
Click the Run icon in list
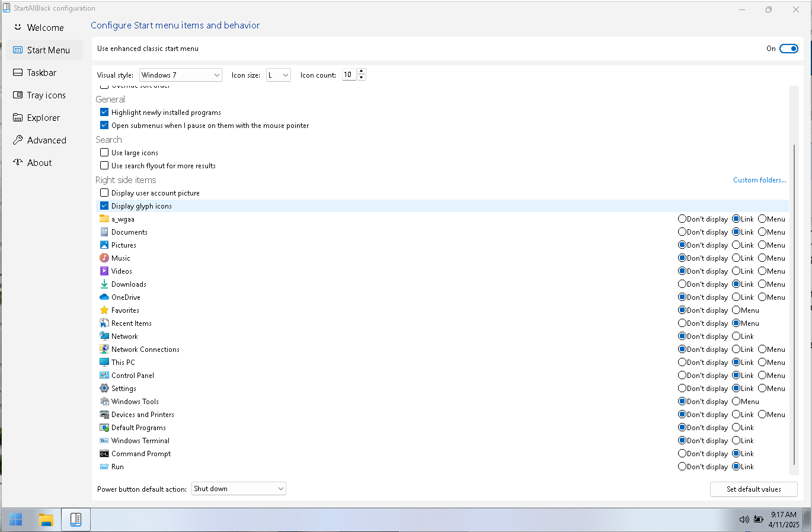tap(104, 466)
